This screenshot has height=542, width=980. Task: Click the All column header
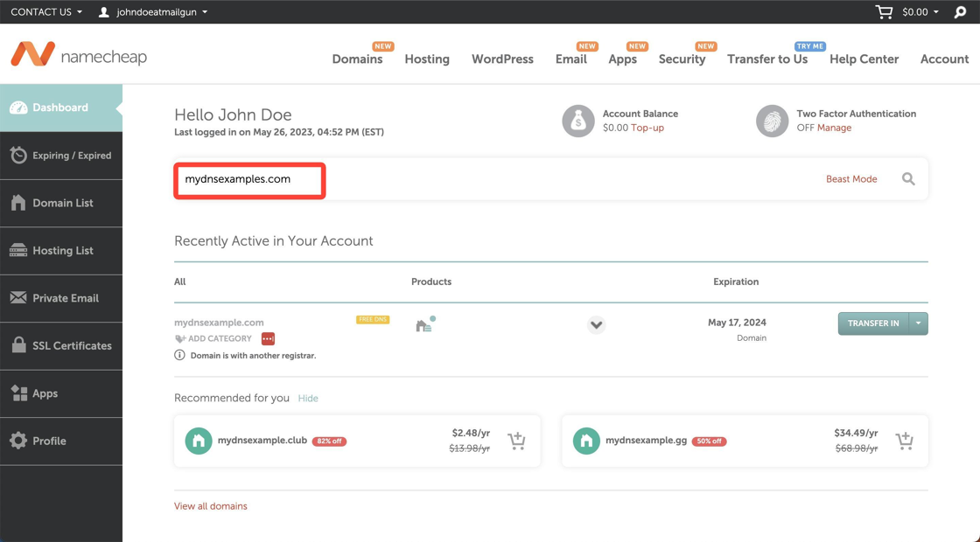tap(180, 281)
